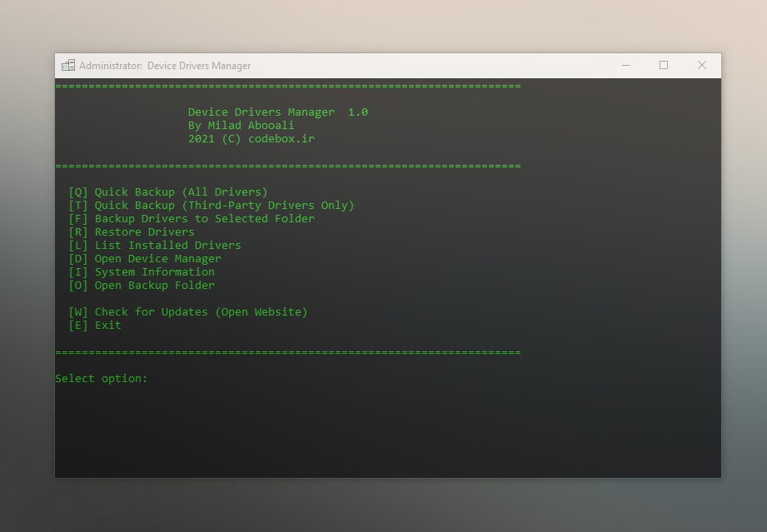Click the console app icon in title bar
Screen dimensions: 767x532
pyautogui.click(x=68, y=66)
